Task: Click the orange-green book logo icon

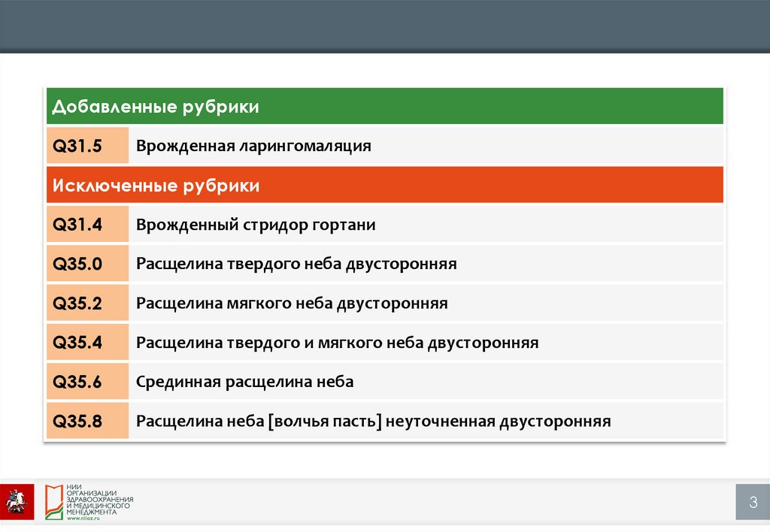Action: [x=53, y=502]
